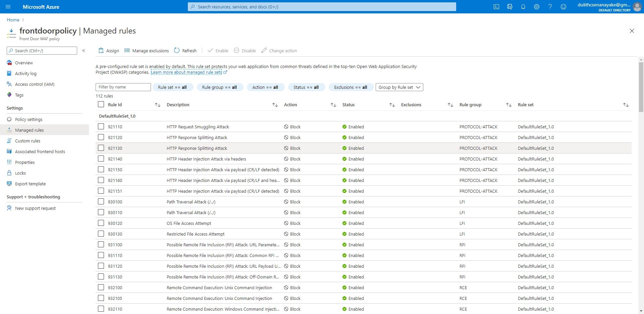Check the box for rule 932105

point(101,298)
